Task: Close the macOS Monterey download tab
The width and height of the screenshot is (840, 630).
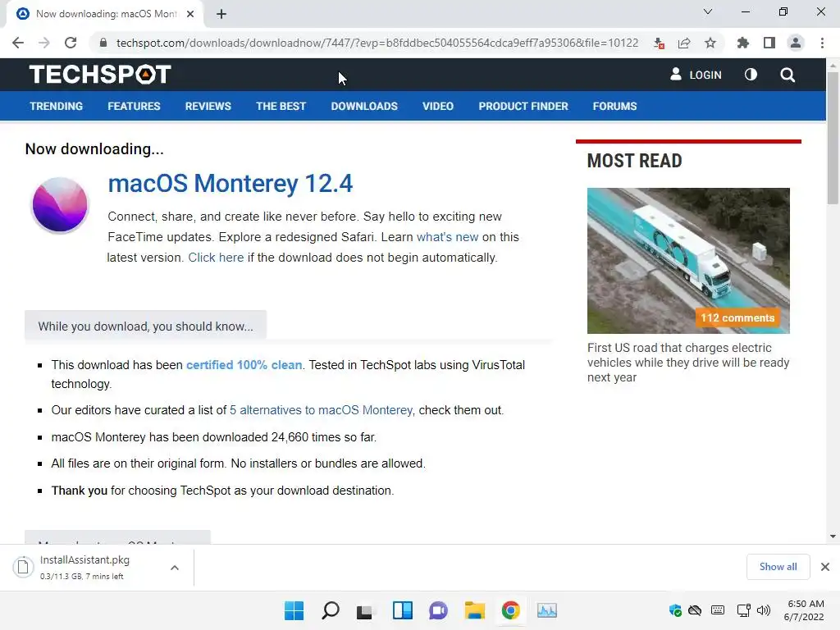Action: click(x=190, y=14)
